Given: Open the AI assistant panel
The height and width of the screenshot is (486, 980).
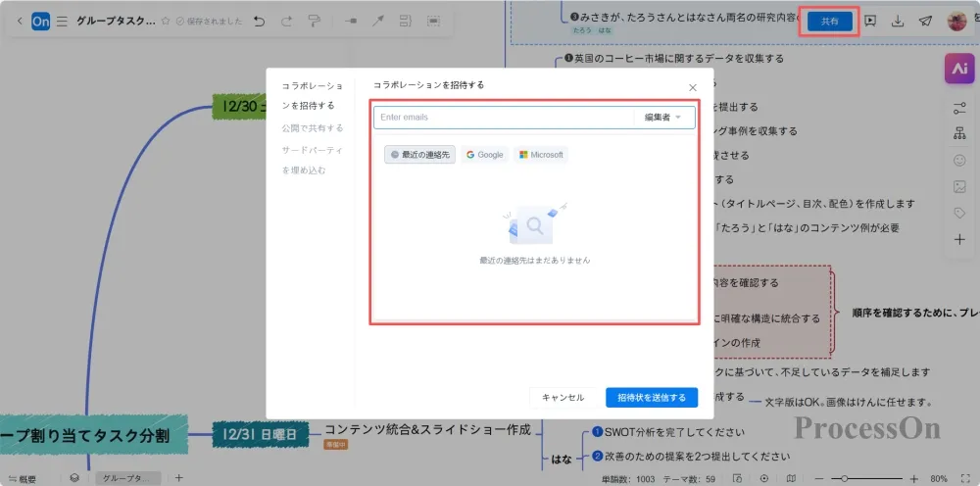Looking at the screenshot, I should pyautogui.click(x=957, y=68).
